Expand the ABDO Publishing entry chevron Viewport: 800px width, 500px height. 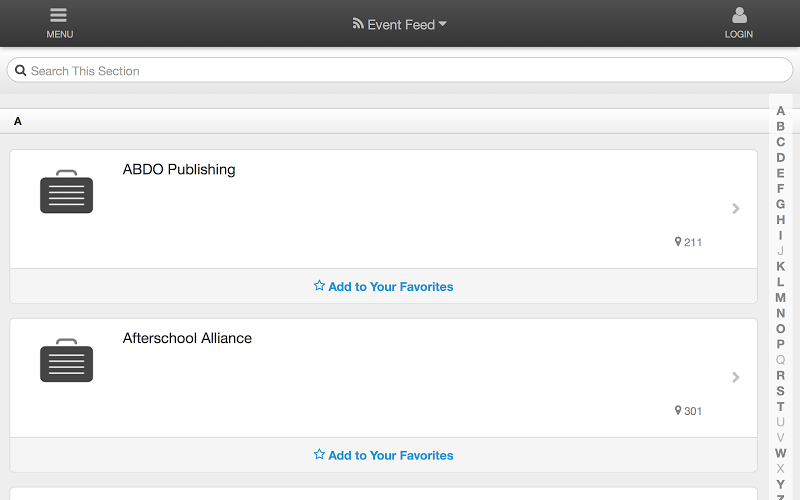(736, 208)
